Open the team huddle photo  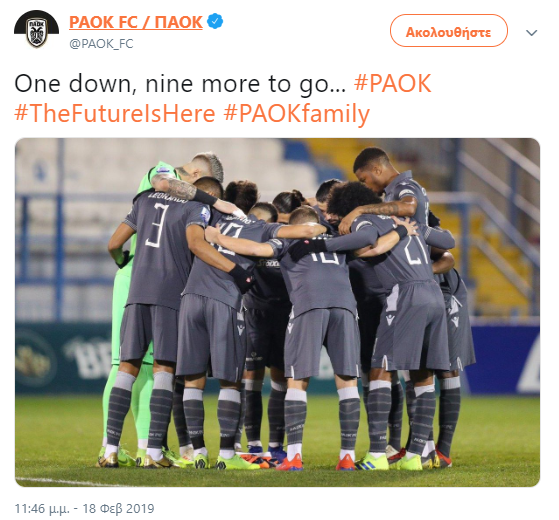(277, 312)
